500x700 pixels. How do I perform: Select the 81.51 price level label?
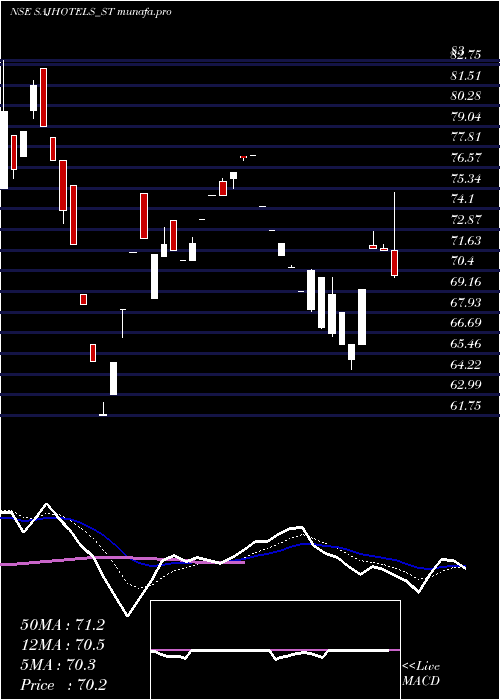[466, 75]
